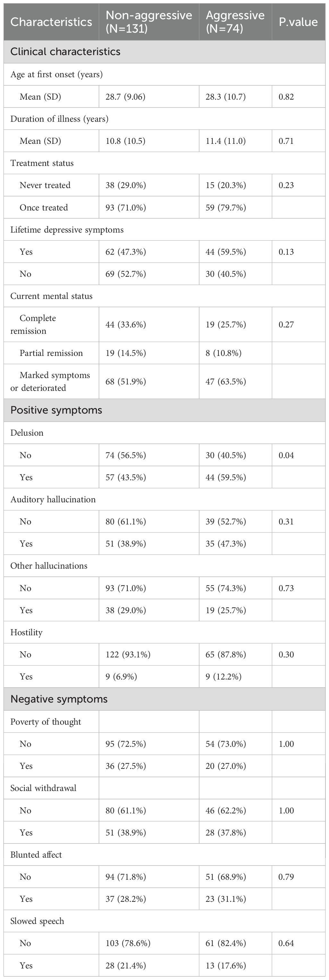Click the Blunted affect row heading
329x980 pixels.
tap(36, 854)
